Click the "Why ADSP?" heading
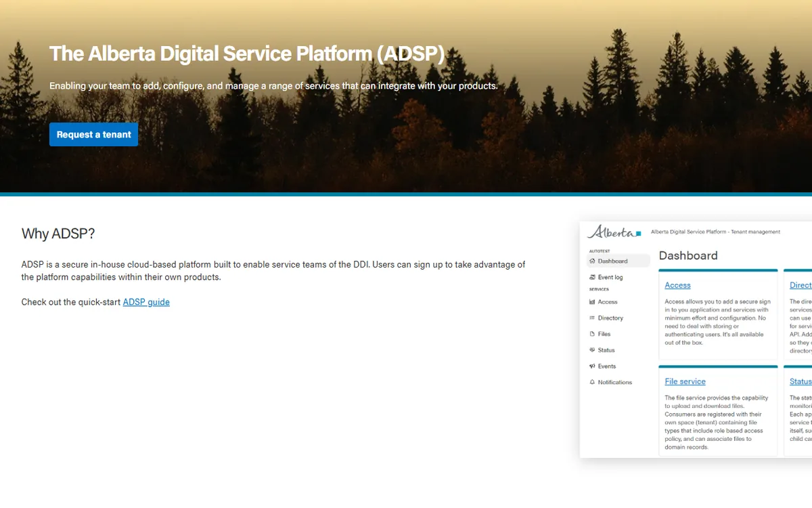 tap(58, 234)
